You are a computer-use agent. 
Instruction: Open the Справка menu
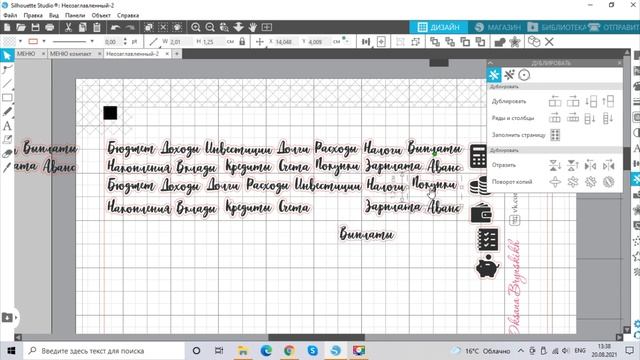click(x=128, y=16)
